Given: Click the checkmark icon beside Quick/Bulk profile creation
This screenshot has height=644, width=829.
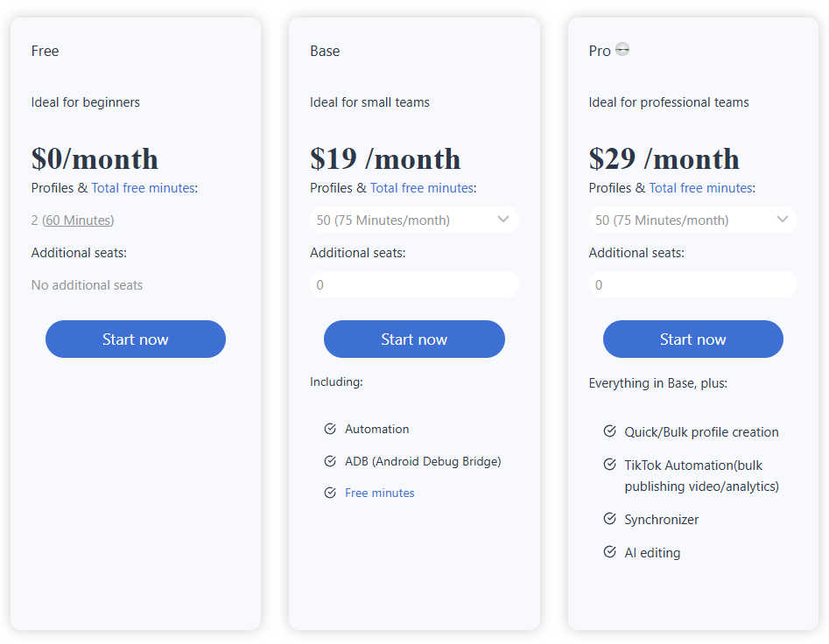Looking at the screenshot, I should tap(609, 431).
